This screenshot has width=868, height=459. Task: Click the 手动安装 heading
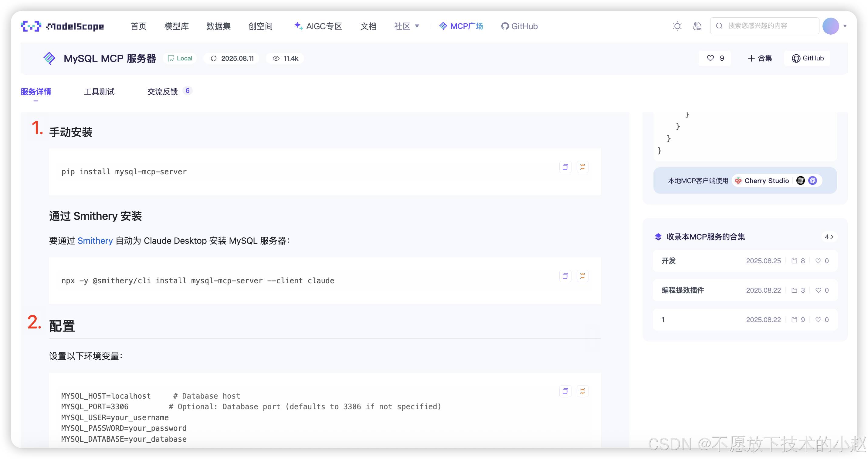click(x=71, y=132)
